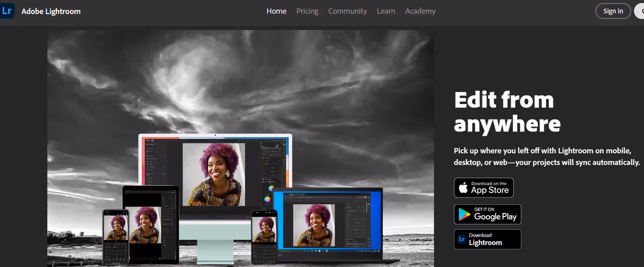Click the "Edit from anywhere" heading
This screenshot has height=267, width=644.
(x=507, y=111)
